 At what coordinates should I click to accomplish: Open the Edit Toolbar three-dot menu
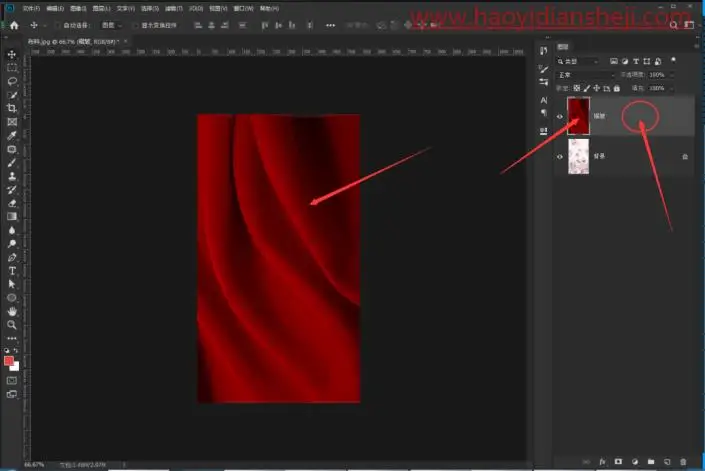[x=12, y=338]
